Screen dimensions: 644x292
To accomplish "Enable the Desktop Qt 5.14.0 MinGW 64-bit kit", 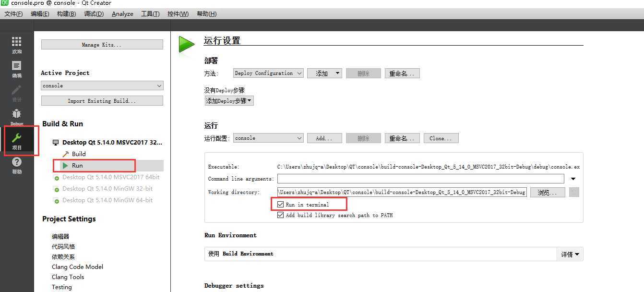I will tap(103, 200).
